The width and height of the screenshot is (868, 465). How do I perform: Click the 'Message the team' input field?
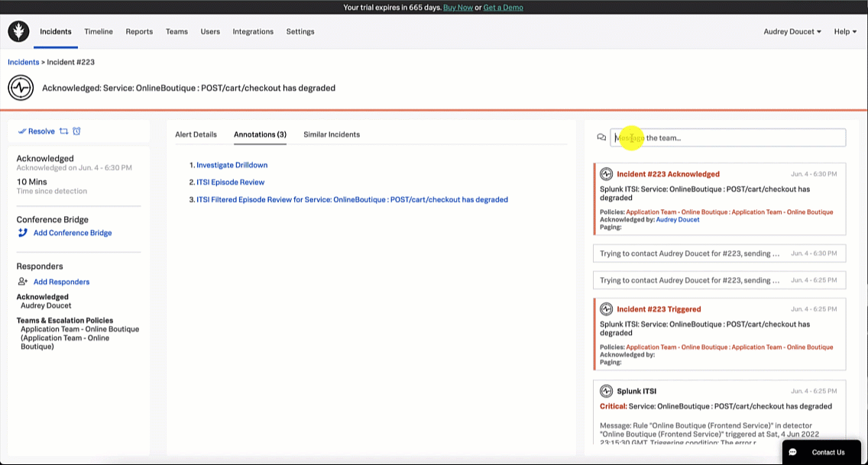click(727, 137)
